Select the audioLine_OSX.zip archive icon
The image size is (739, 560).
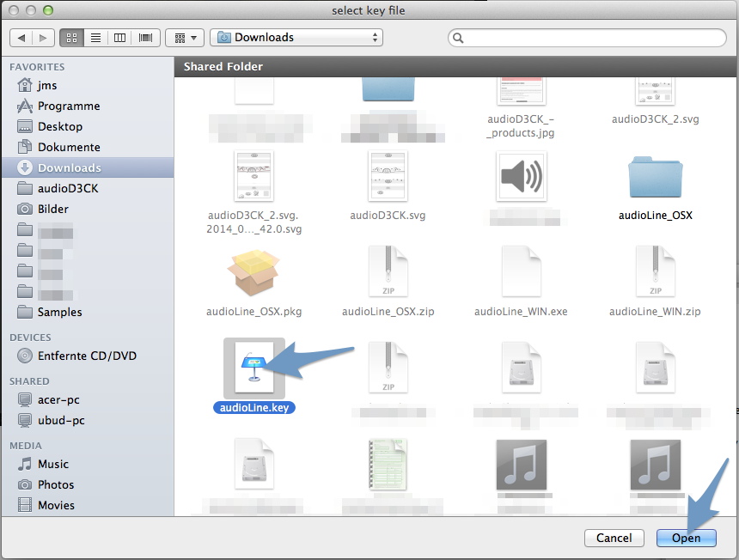coord(387,271)
